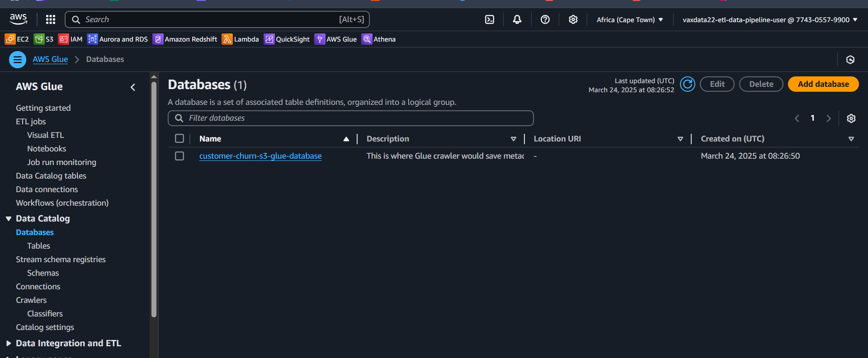Expand Data Integration and ETL section
Image resolution: width=868 pixels, height=358 pixels.
(x=9, y=344)
